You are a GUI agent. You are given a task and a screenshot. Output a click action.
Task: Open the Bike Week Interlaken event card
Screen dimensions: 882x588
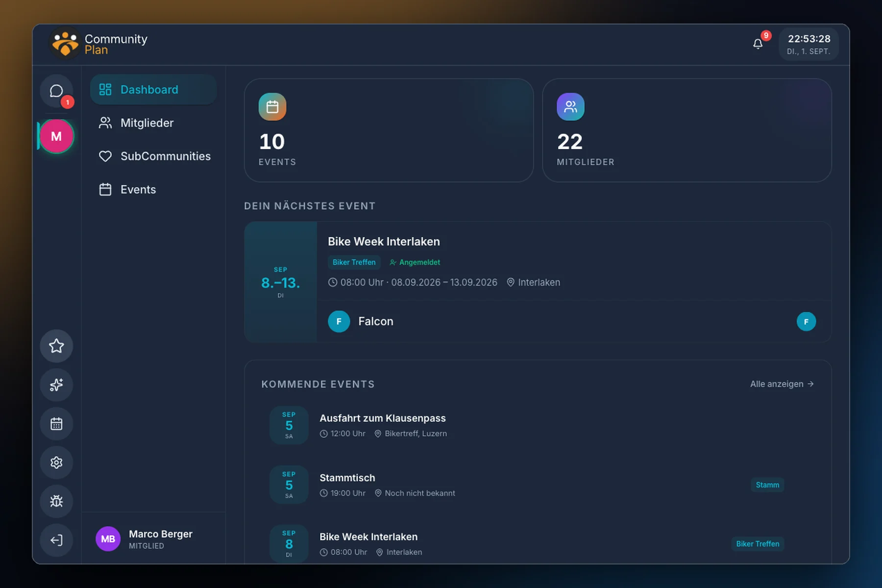click(538, 282)
